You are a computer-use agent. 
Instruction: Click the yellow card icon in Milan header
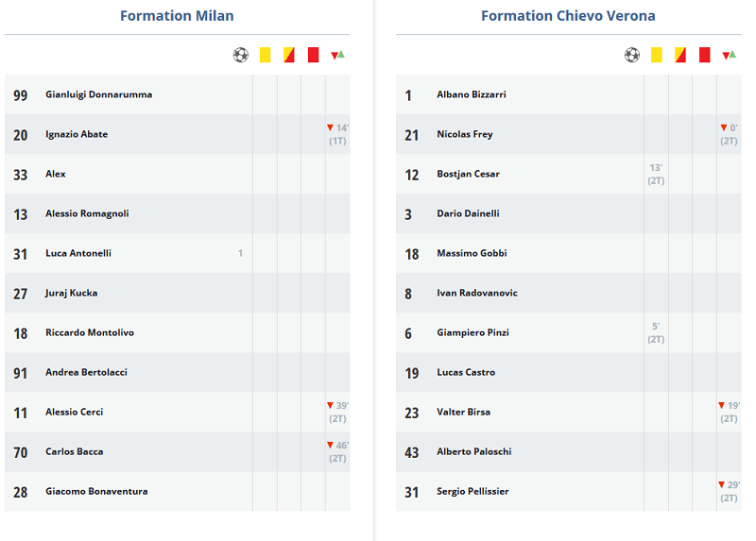[266, 55]
